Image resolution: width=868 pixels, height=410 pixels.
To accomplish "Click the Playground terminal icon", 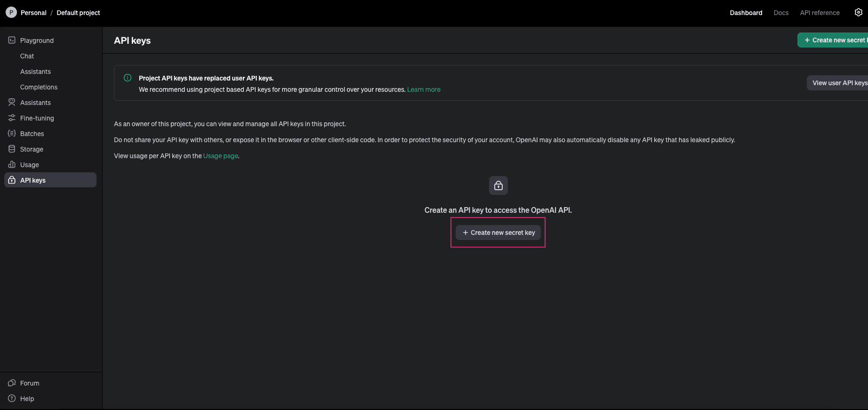I will click(12, 40).
